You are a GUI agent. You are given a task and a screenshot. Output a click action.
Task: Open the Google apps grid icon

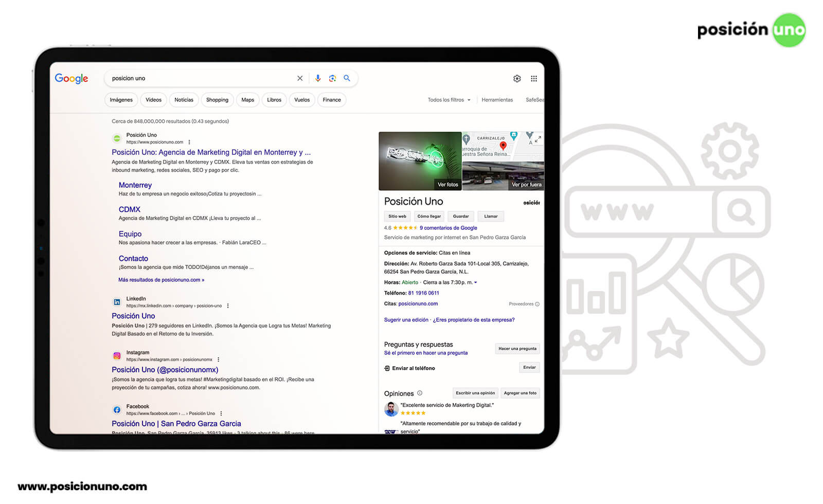click(x=534, y=79)
